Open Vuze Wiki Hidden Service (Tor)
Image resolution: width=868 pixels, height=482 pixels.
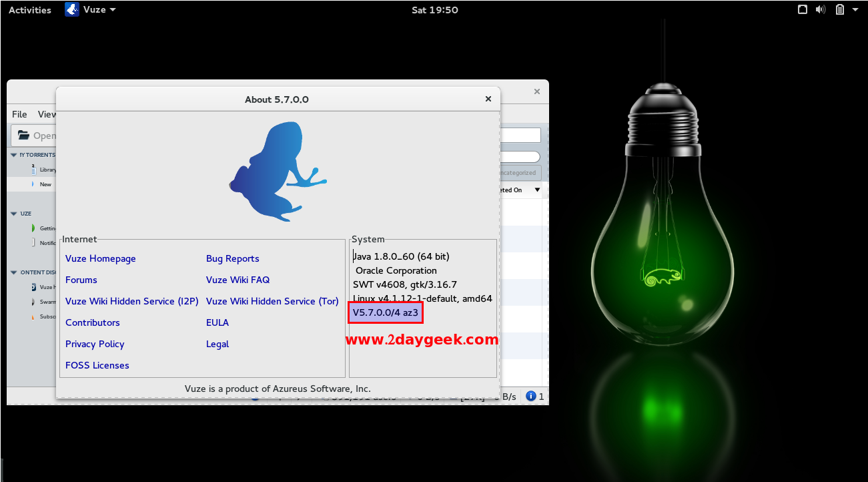[x=272, y=301]
